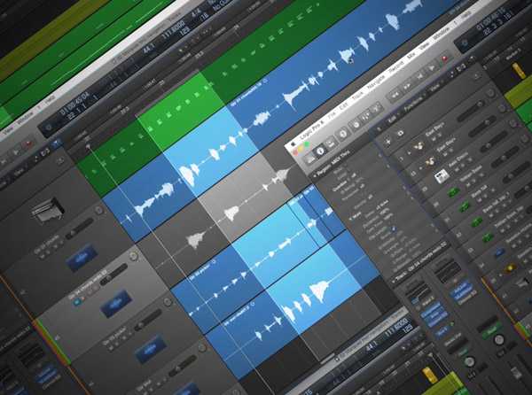Select the second drum kit track icon
Viewport: 532px width, 395px height.
[431, 160]
